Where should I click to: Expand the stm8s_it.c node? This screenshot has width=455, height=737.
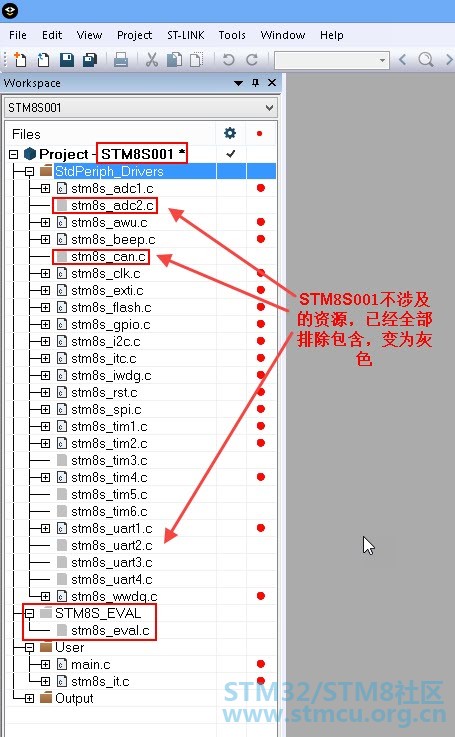click(x=45, y=681)
